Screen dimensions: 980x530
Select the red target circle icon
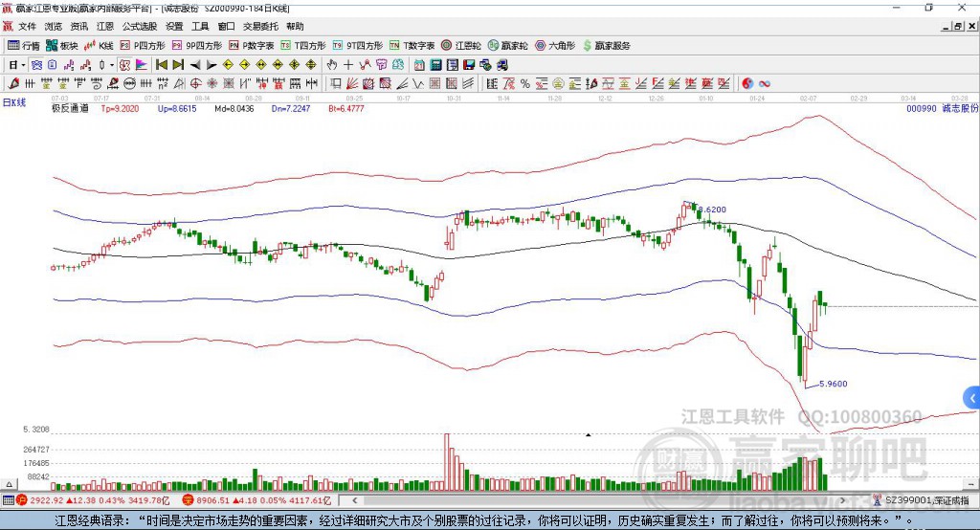tap(195, 83)
